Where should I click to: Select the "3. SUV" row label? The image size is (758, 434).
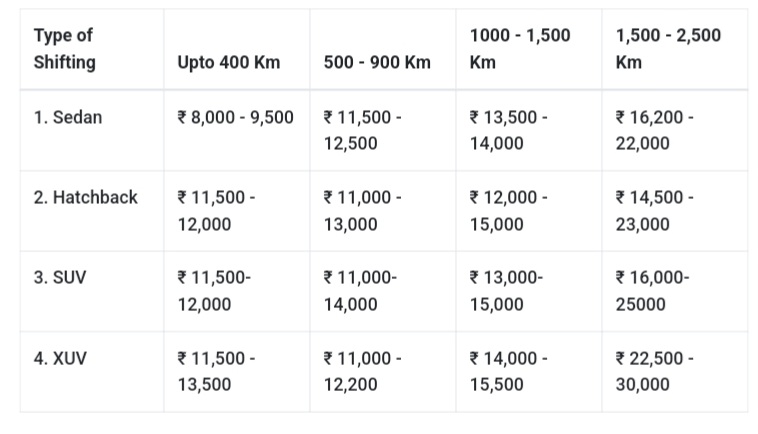click(60, 277)
